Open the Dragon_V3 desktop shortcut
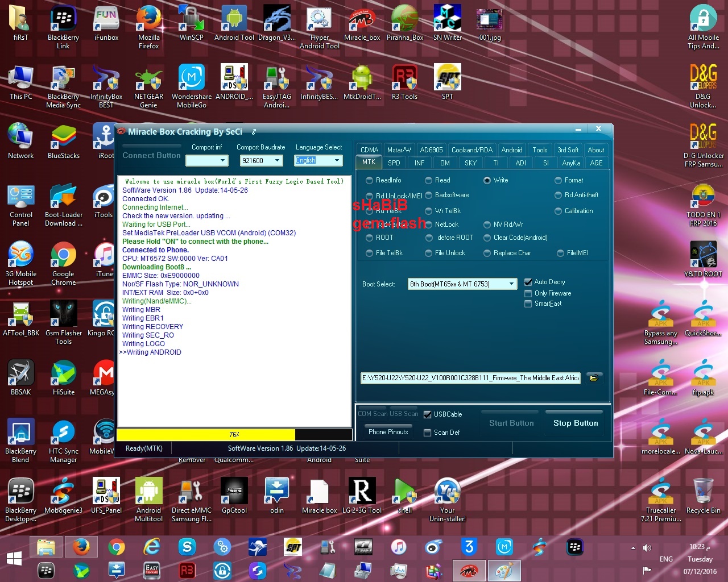This screenshot has height=582, width=728. [277, 23]
